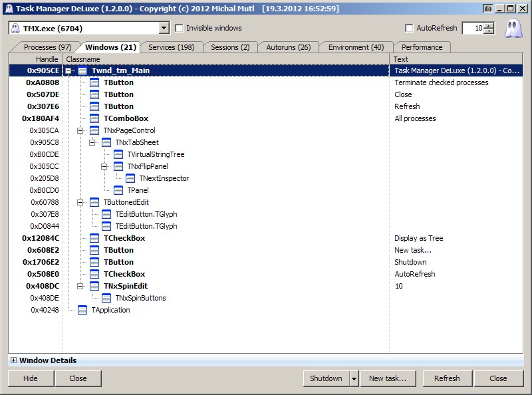Collapse the TNxFlipPanel node
532x395 pixels.
[x=104, y=166]
